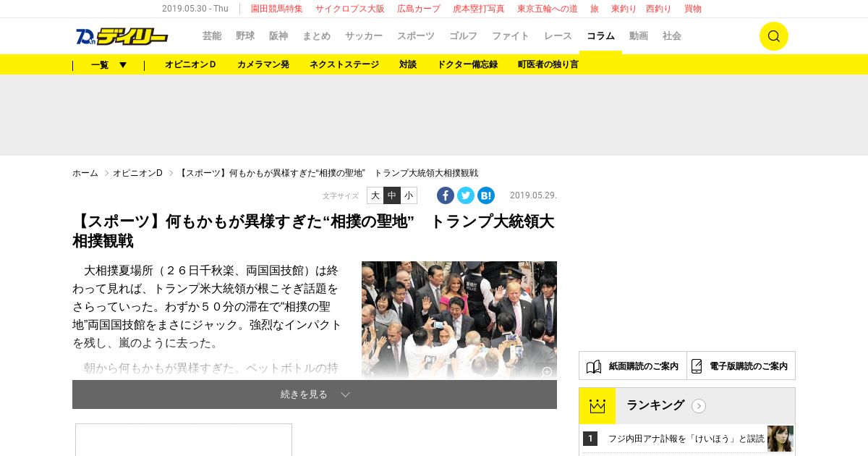Screen dimensions: 868x456
Task: Open ranking item フジ内田アナ訃報
Action: 686,439
